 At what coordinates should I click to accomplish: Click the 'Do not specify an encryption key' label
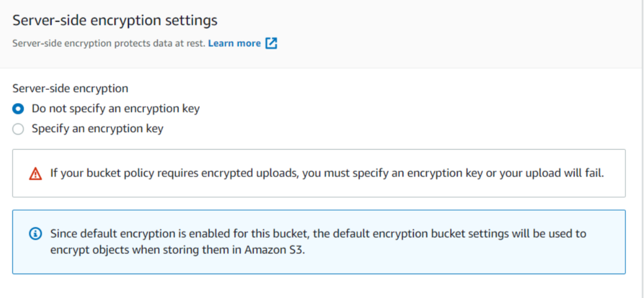coord(115,108)
